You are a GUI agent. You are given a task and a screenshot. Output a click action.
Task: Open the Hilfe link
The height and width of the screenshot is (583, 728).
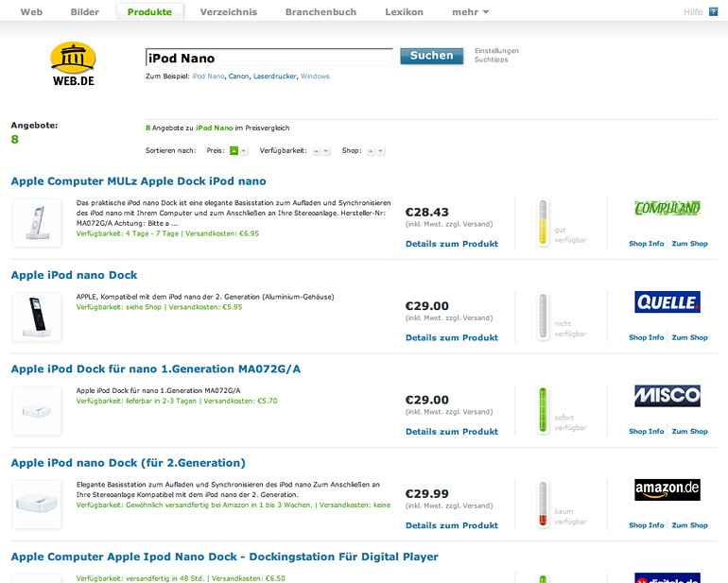(x=693, y=12)
